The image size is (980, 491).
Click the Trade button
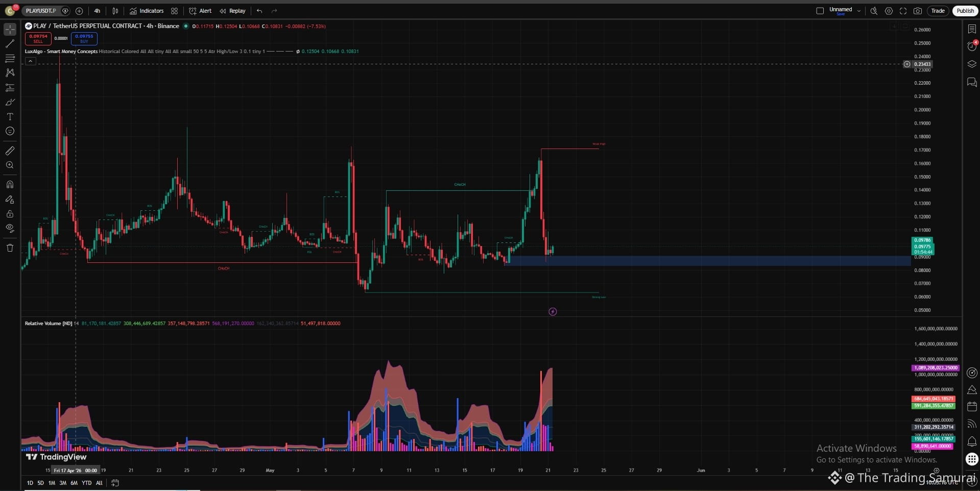pyautogui.click(x=938, y=11)
